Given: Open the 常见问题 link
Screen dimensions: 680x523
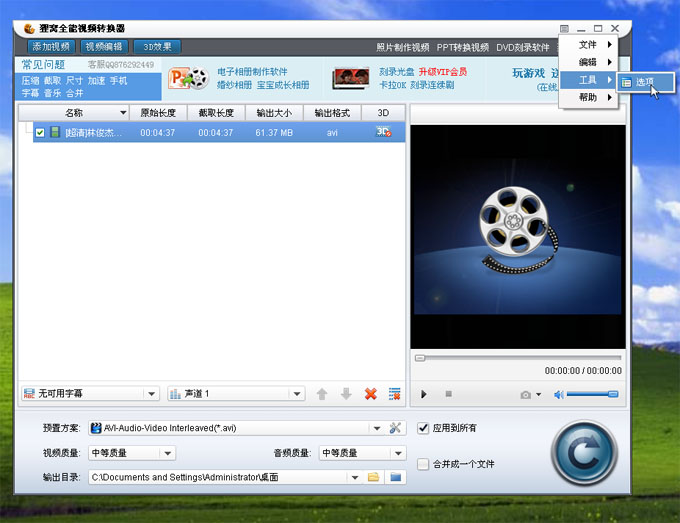Looking at the screenshot, I should point(43,65).
